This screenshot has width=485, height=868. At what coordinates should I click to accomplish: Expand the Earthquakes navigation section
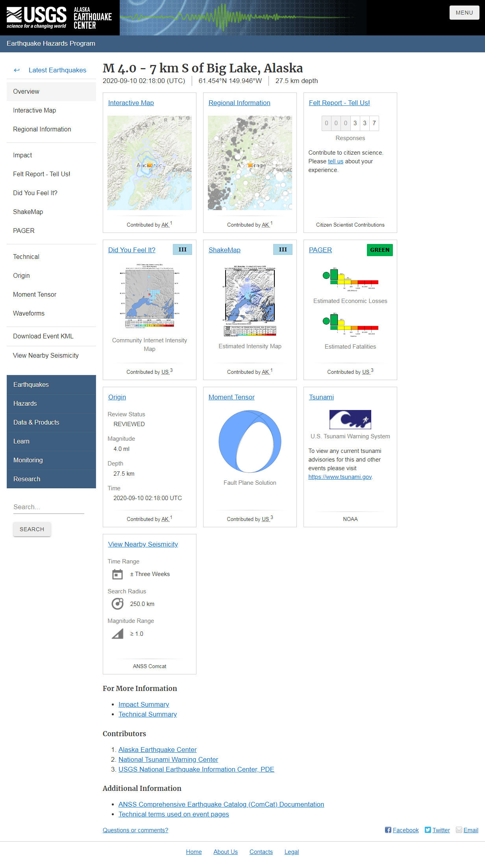coord(51,384)
